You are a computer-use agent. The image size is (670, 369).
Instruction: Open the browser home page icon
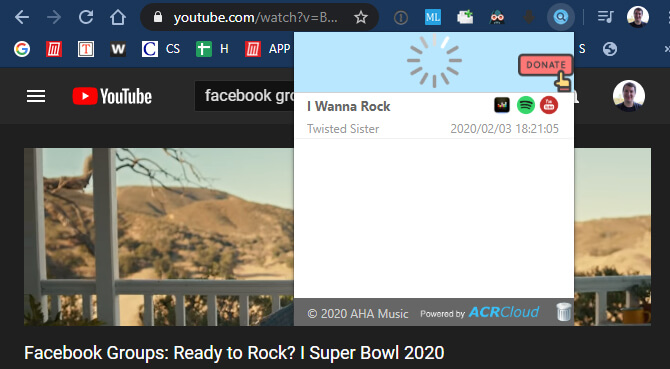(x=118, y=17)
